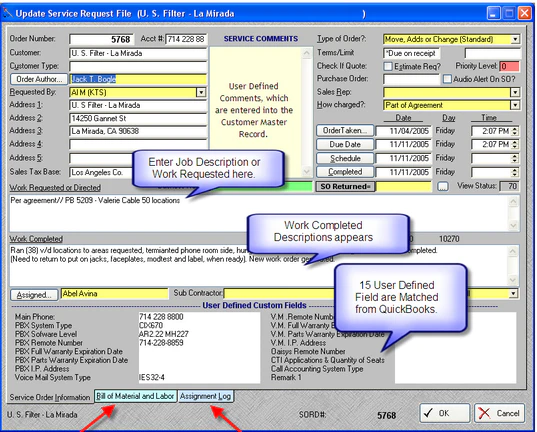
Task: Click the small button beside SO Returned field
Action: point(443,186)
